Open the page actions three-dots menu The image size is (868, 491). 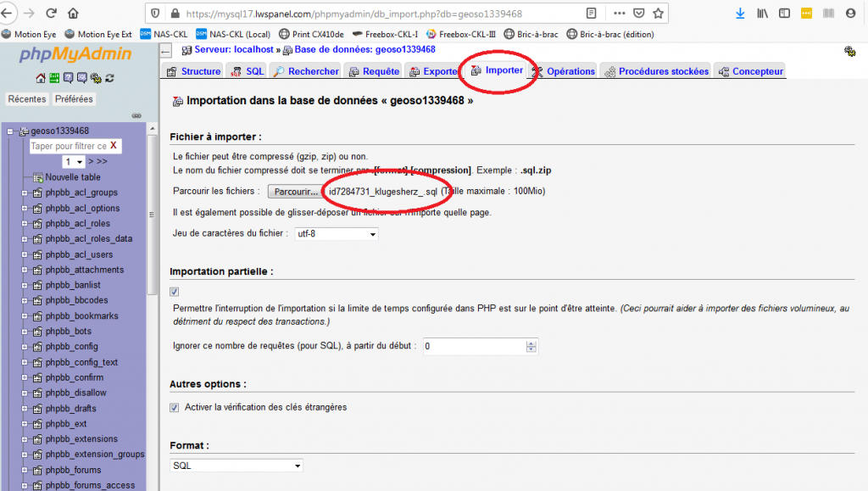pyautogui.click(x=620, y=14)
